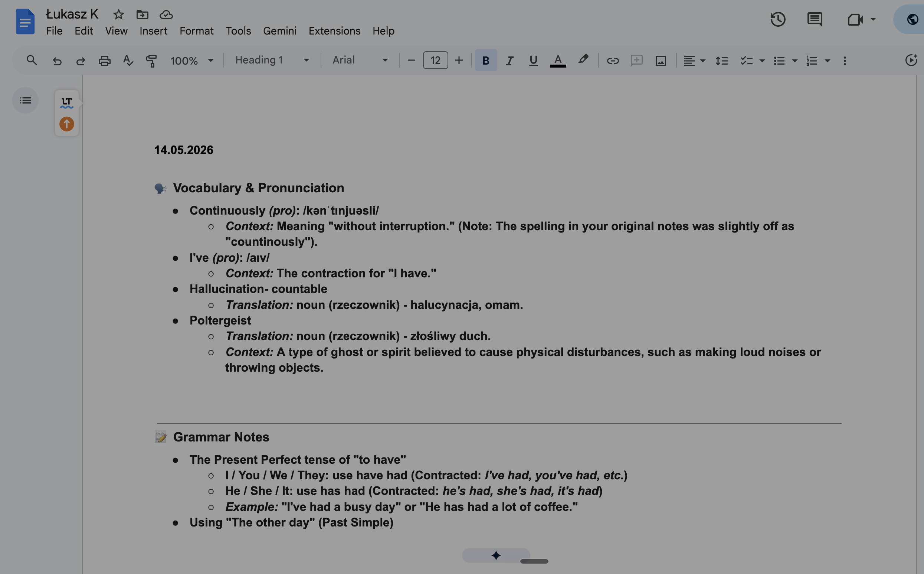Check cloud save status icon
The height and width of the screenshot is (574, 924).
[x=166, y=15]
